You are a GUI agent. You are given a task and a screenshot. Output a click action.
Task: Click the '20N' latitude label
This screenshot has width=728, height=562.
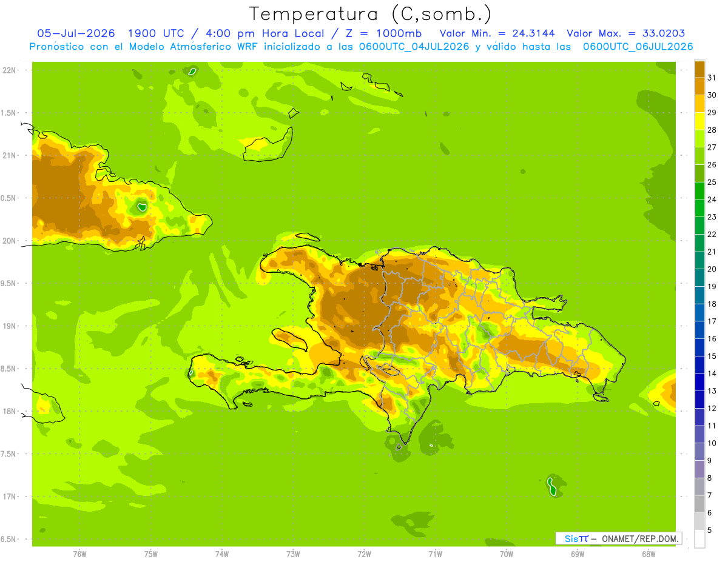pyautogui.click(x=9, y=241)
